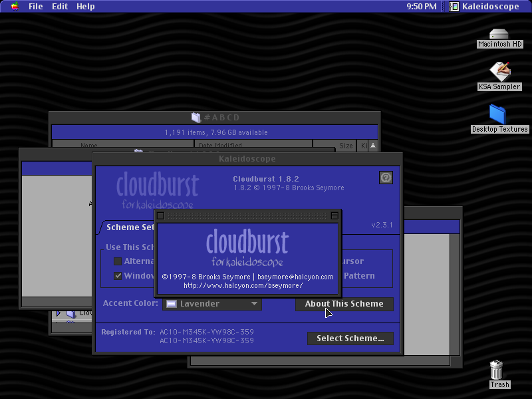Open the Edit menu
Viewport: 532px width, 399px height.
tap(60, 7)
